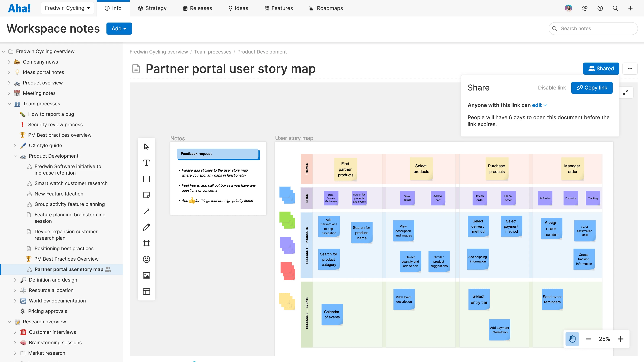
Task: Open the link permission 'edit' dropdown
Action: coord(540,105)
